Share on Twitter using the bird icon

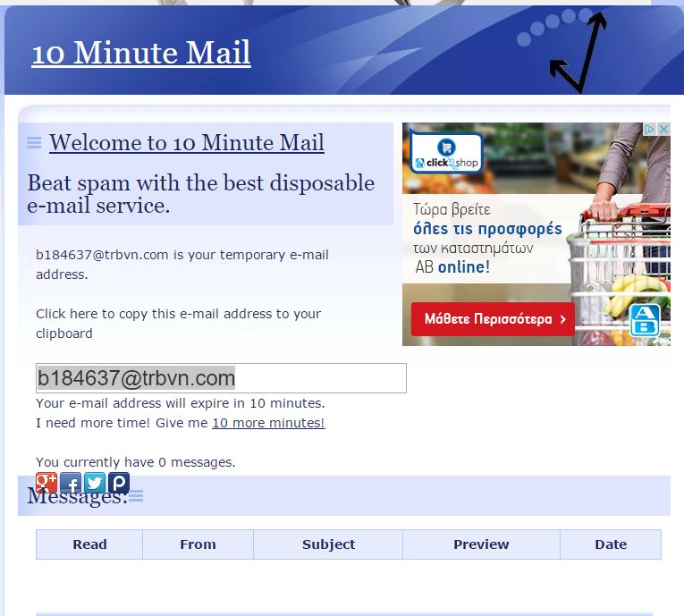coord(95,483)
